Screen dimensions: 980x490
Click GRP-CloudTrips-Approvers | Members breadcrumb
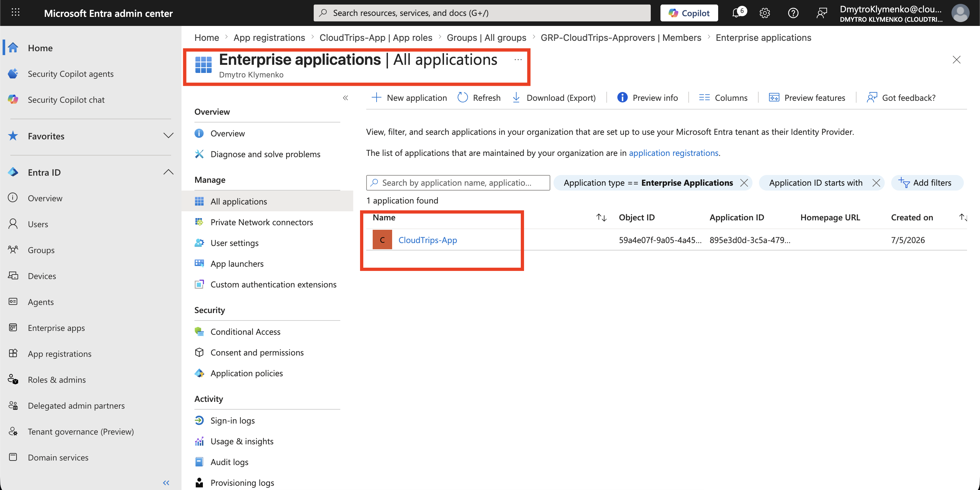[x=621, y=38]
